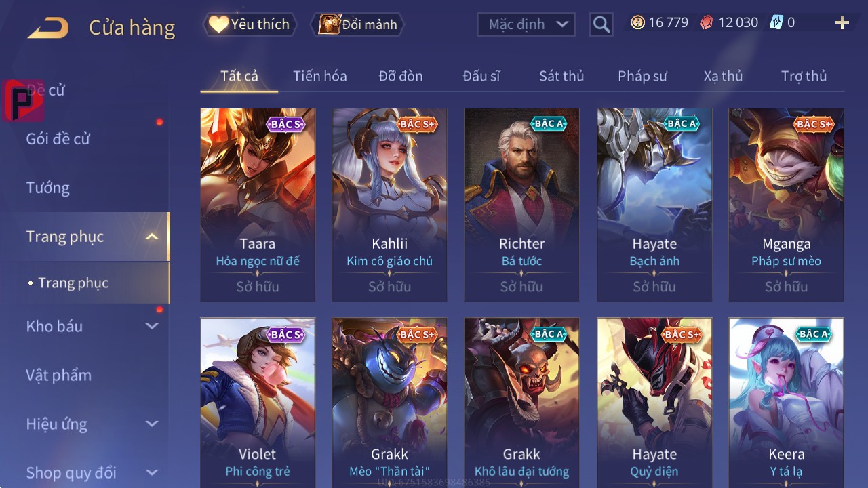
Task: Switch to the Sát thủ tab
Action: point(561,76)
